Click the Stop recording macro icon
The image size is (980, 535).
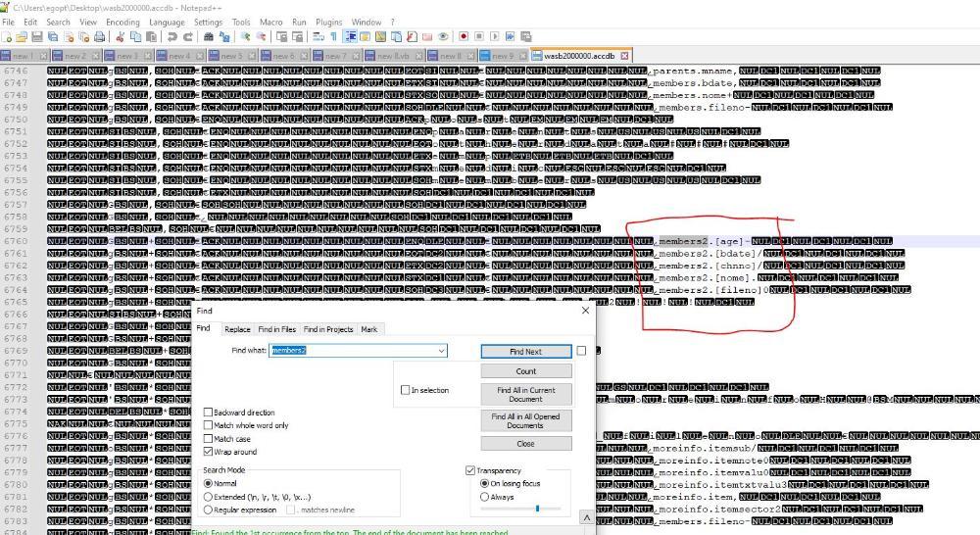click(x=479, y=37)
